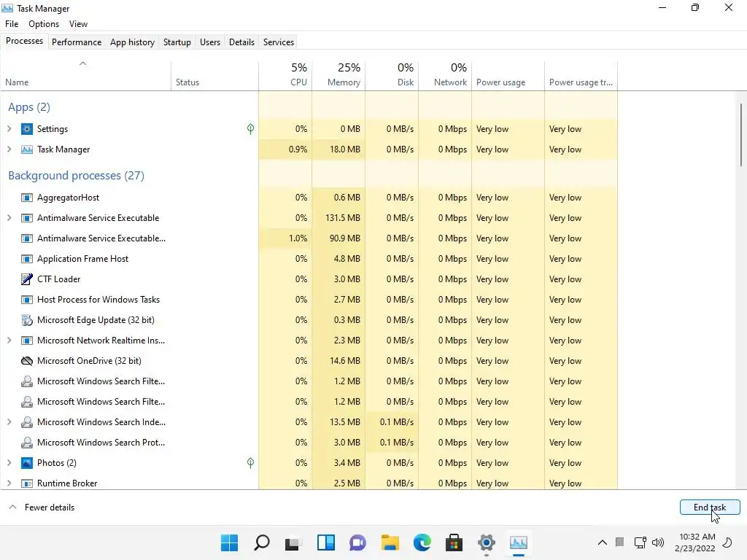Click the Background processes (27) heading

coord(76,176)
